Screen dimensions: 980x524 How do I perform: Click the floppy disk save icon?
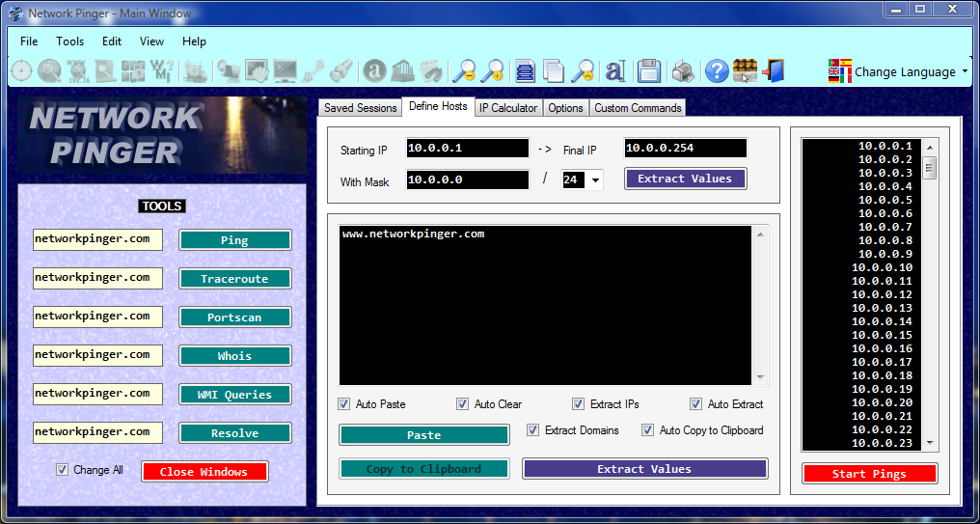649,70
